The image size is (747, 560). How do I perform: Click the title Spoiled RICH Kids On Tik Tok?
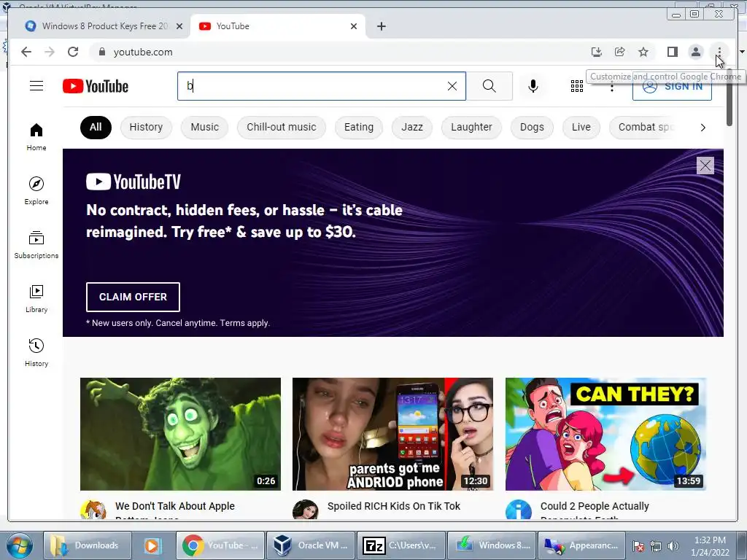pos(394,506)
